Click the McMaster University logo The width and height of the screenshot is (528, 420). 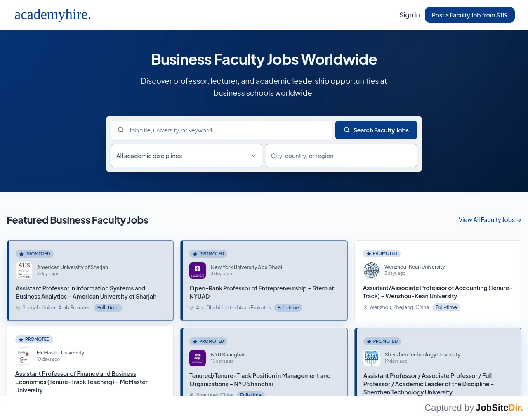(24, 356)
